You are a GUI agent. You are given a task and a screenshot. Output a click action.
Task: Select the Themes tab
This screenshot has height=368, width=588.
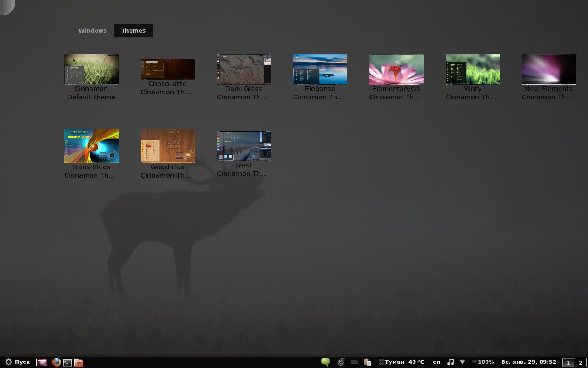tap(133, 31)
